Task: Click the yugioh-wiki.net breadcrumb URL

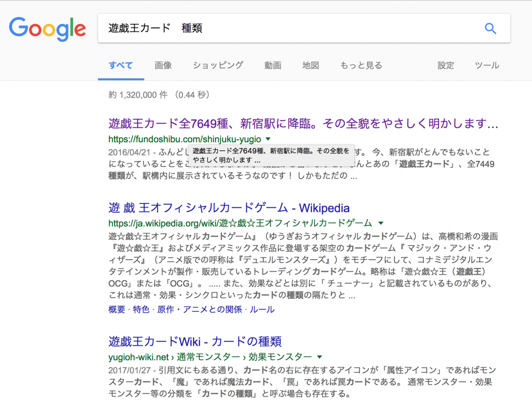Action: [210, 357]
